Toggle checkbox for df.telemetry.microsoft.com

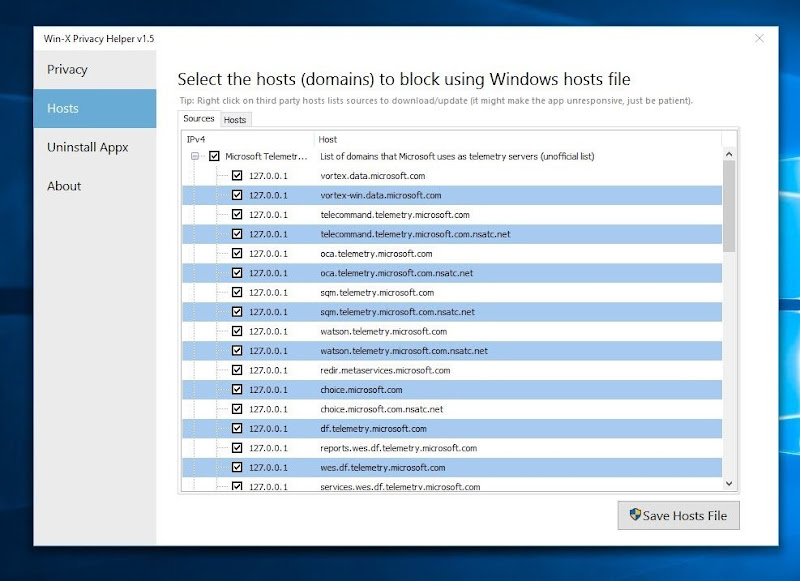237,428
